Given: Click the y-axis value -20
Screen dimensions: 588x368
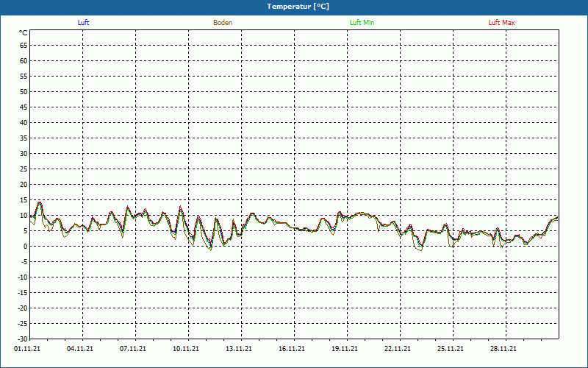Looking at the screenshot, I should [x=23, y=308].
